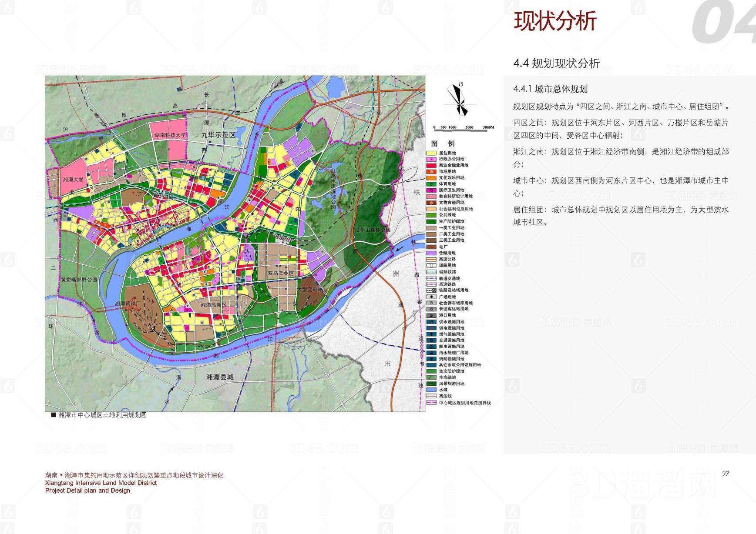Image resolution: width=756 pixels, height=534 pixels.
Task: Click the 文物古迹用地 legend symbol
Action: click(431, 203)
